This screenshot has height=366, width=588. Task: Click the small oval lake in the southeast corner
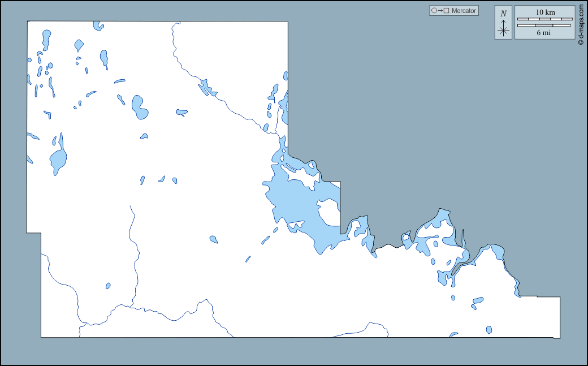click(x=489, y=330)
